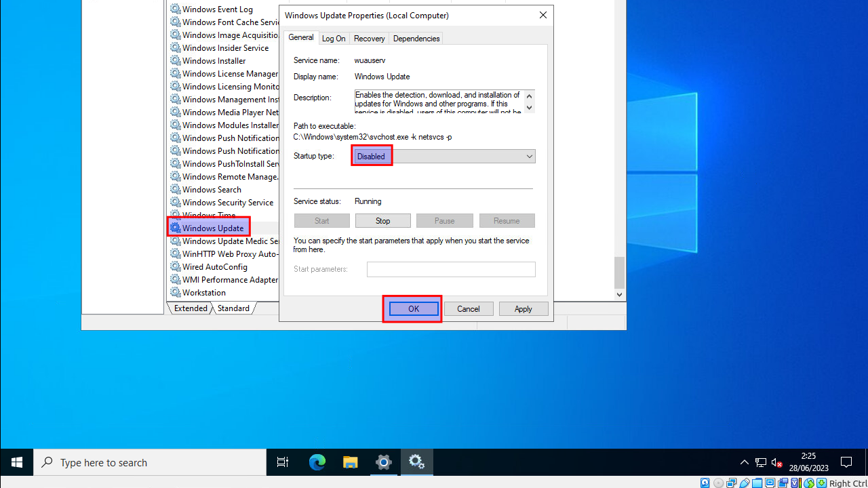Click the description box scroll-up arrow
Image resolution: width=868 pixels, height=488 pixels.
click(530, 95)
